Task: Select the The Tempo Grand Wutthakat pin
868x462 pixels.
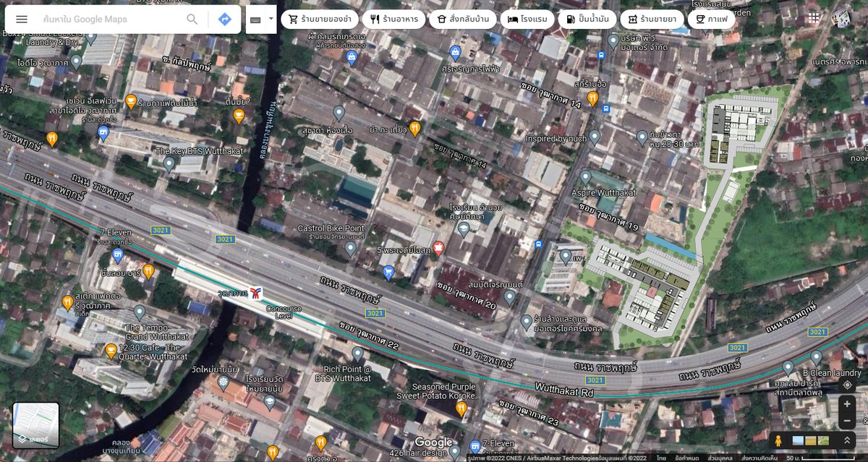Action: 140,313
